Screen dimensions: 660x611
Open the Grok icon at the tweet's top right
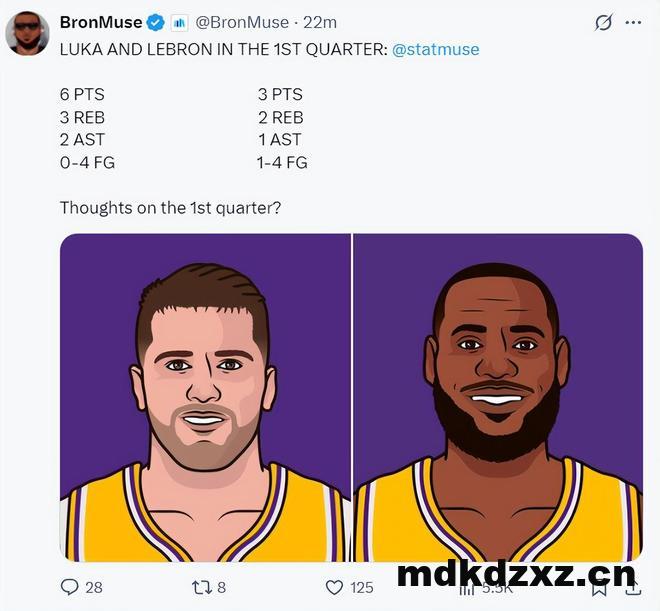pos(603,22)
